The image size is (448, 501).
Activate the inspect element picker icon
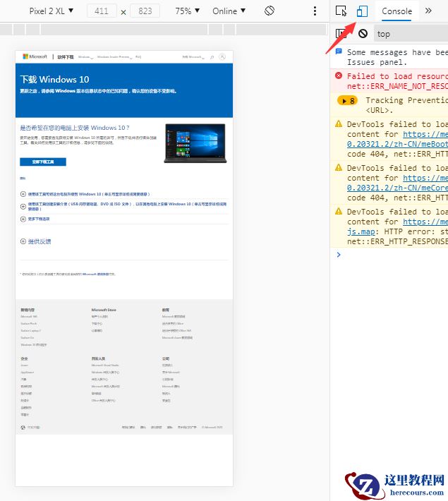[341, 11]
